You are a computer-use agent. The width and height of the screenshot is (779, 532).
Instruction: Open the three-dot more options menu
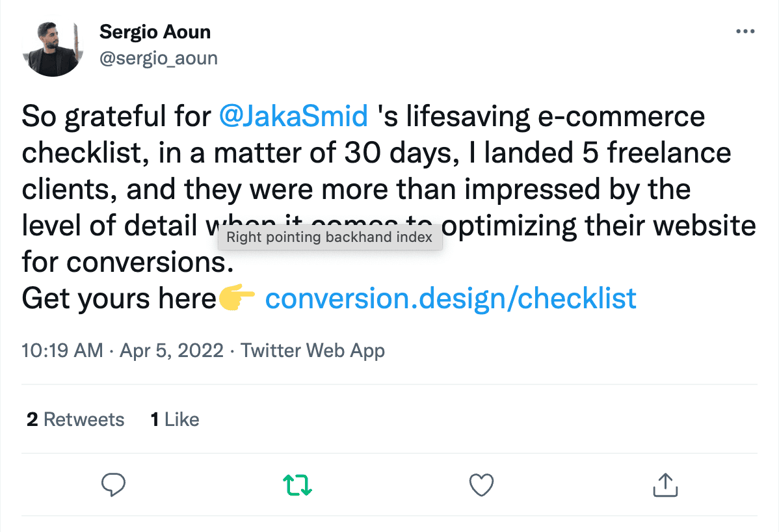745,31
